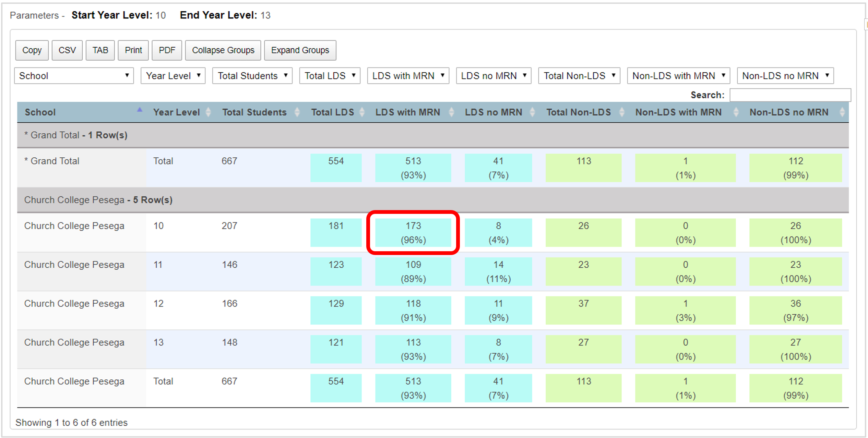Click Total Students column sort icon
The width and height of the screenshot is (868, 438).
pyautogui.click(x=297, y=112)
